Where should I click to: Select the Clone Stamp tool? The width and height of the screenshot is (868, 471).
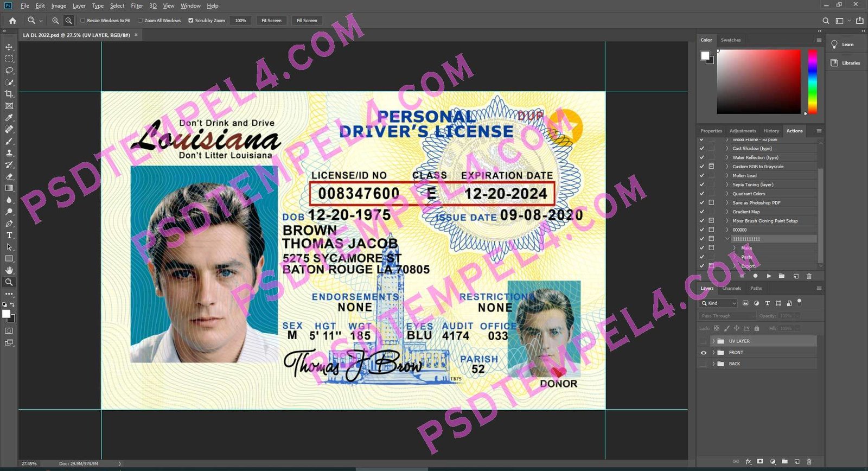click(9, 153)
